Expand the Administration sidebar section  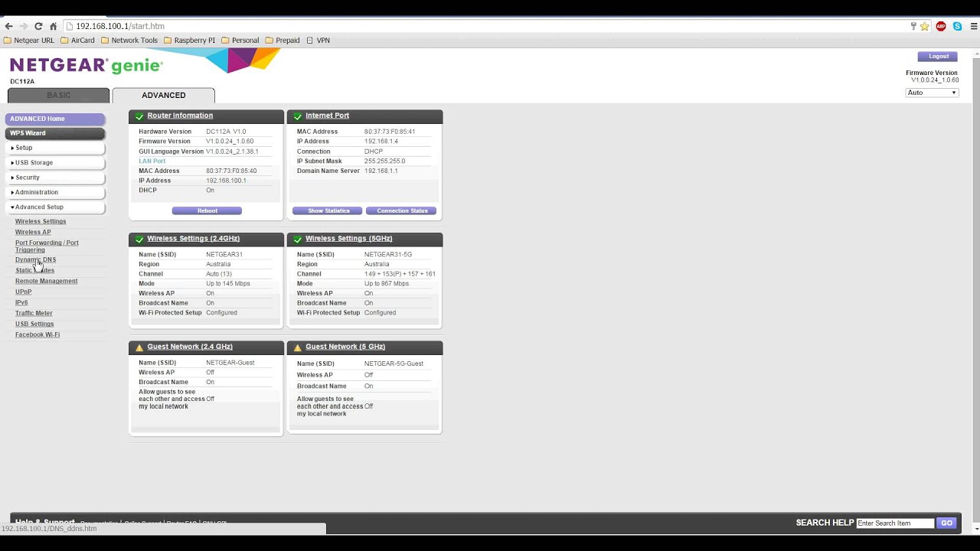(55, 192)
